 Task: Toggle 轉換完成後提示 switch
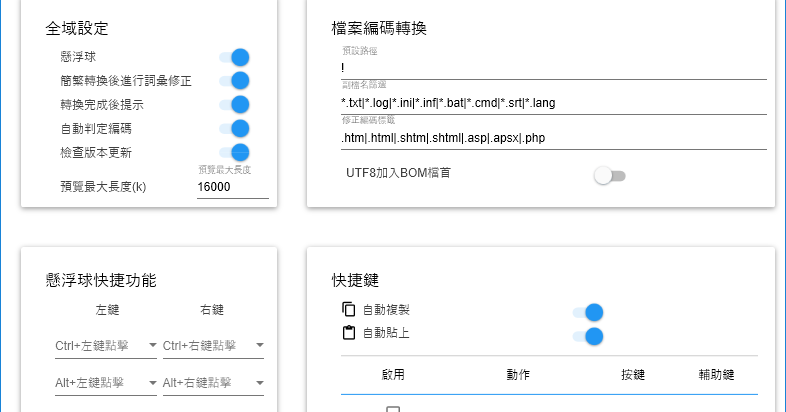point(235,105)
